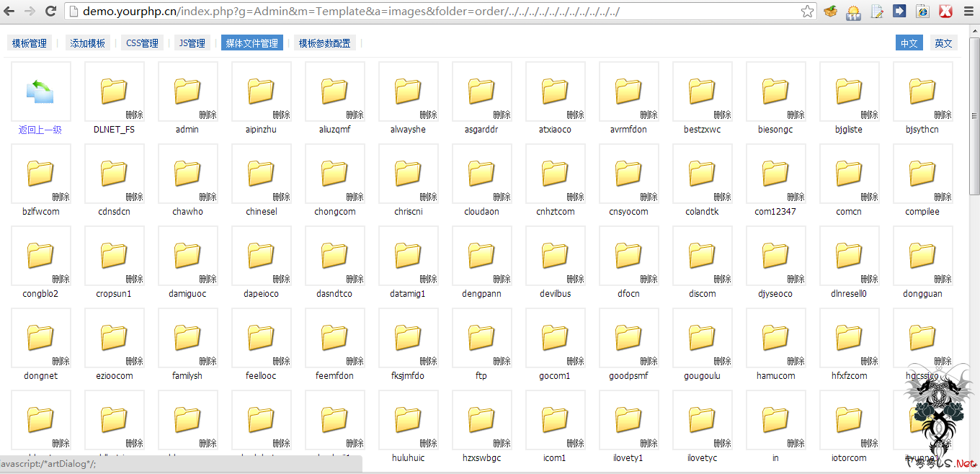Viewport: 980px width, 474px height.
Task: Click the chongcom folder name text
Action: click(x=335, y=212)
